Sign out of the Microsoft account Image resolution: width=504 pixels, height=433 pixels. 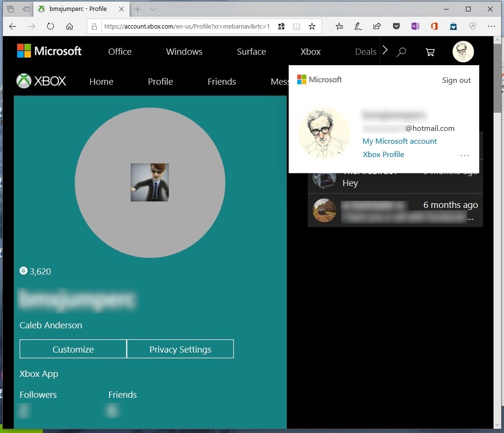click(456, 80)
